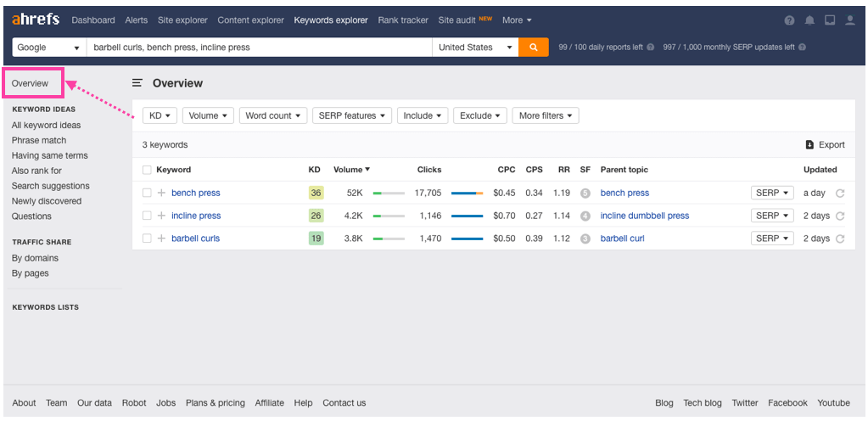The height and width of the screenshot is (421, 868).
Task: Open the Include filter dropdown
Action: 423,115
